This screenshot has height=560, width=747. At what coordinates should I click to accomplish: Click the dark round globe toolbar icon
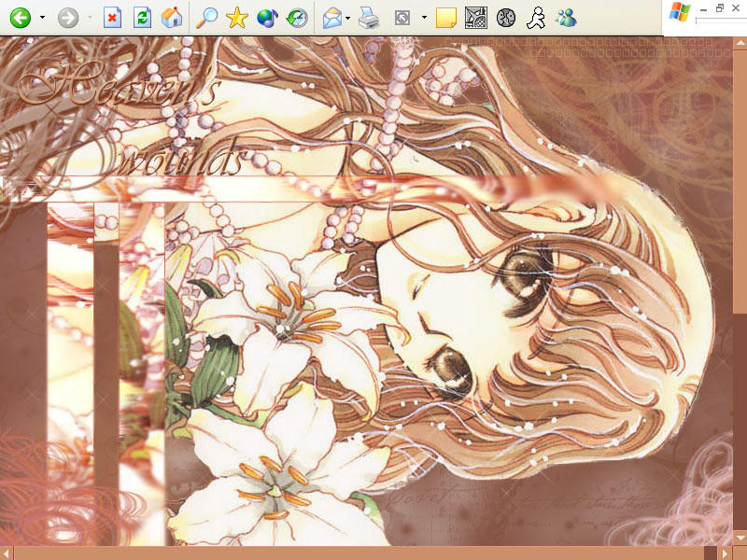[x=506, y=18]
